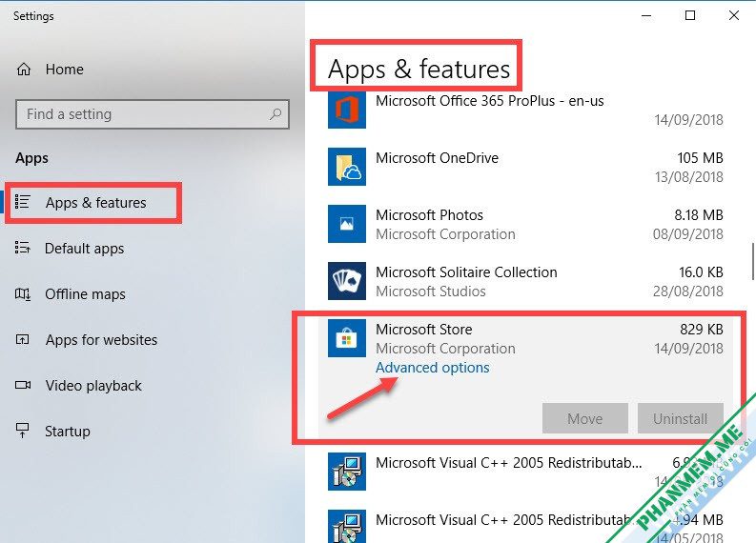756x543 pixels.
Task: Open the Startup apps page
Action: point(68,432)
